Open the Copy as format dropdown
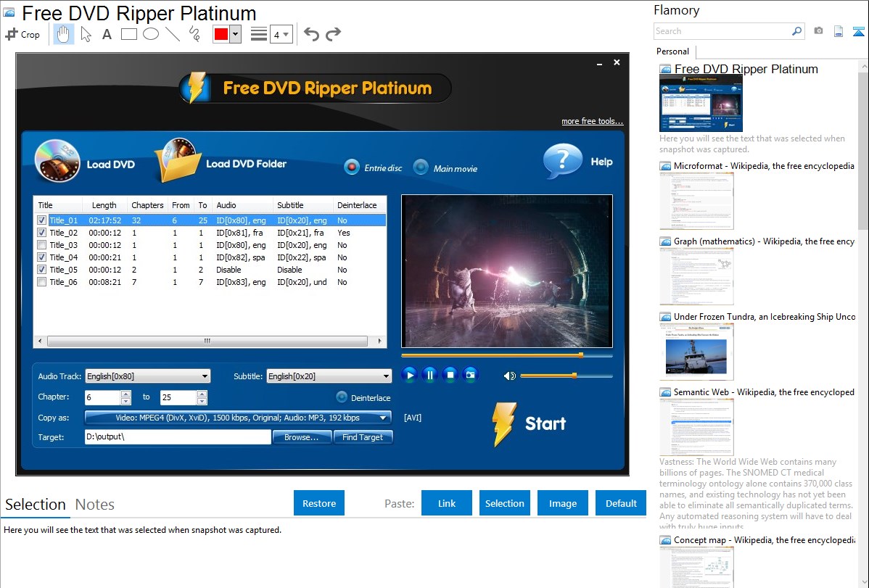This screenshot has width=869, height=588. pyautogui.click(x=238, y=418)
